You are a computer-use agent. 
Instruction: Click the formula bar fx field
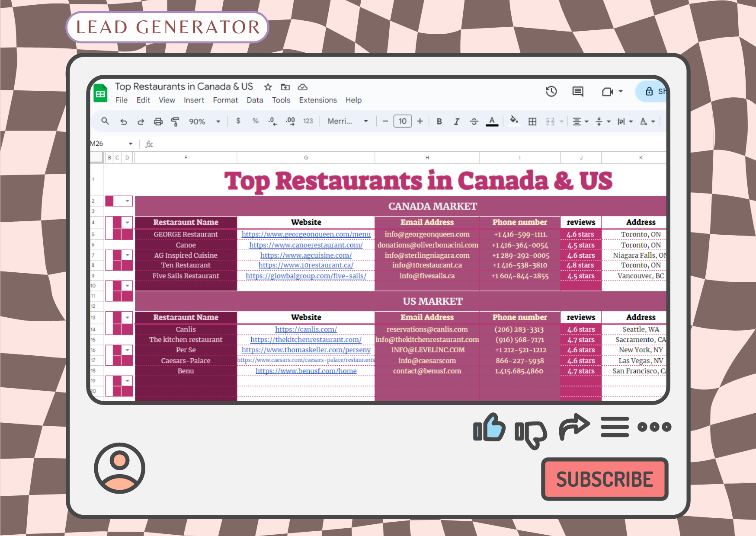click(407, 144)
